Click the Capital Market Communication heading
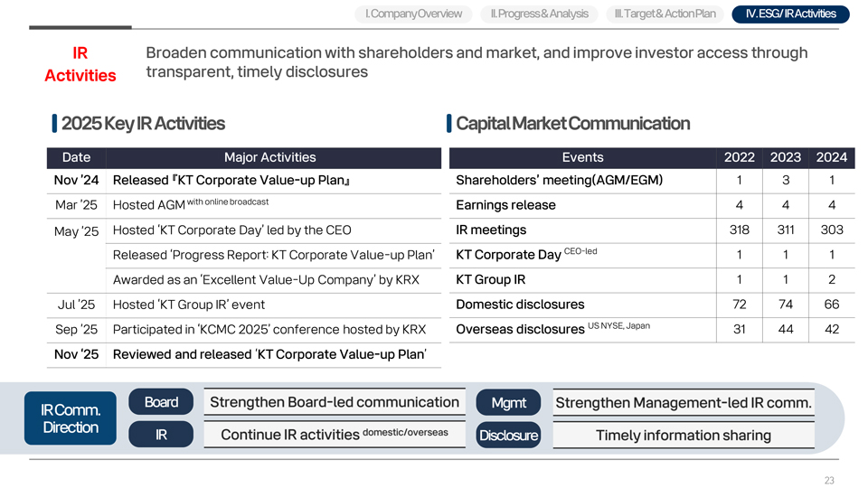Viewport: 868px width, 488px height. tap(572, 123)
